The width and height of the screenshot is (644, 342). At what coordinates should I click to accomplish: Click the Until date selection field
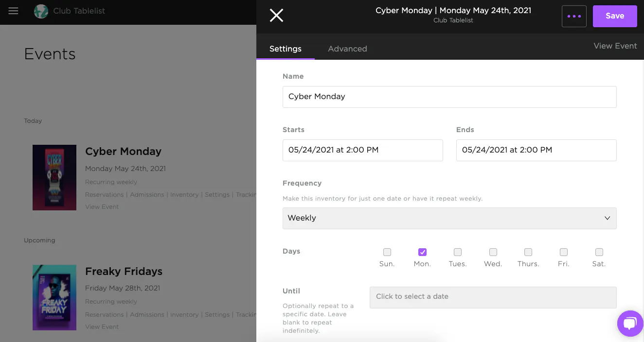493,297
